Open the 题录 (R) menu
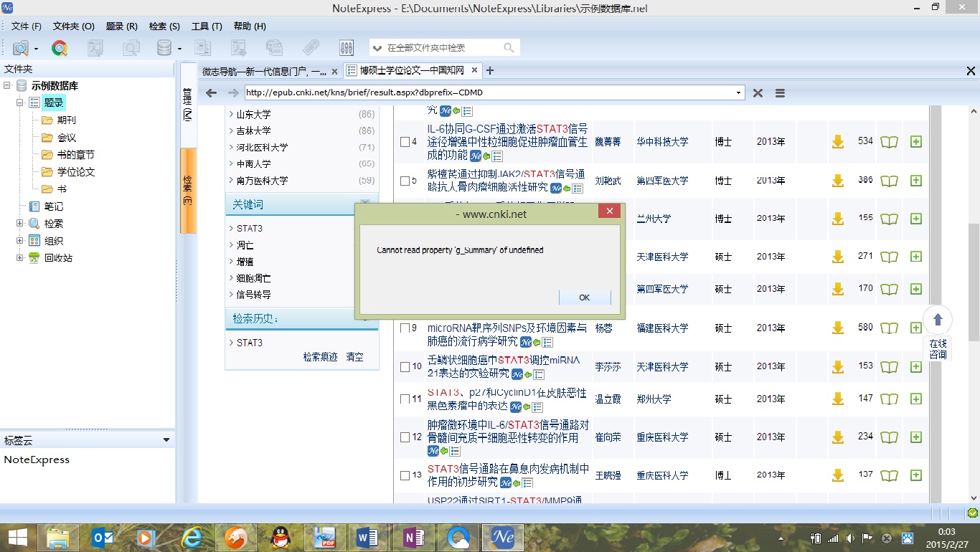The width and height of the screenshot is (980, 552). (x=121, y=26)
